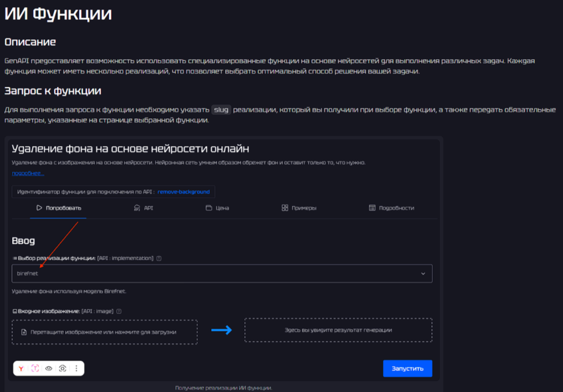Click the play icon on Попробовать tab
563x392 pixels.
click(39, 208)
